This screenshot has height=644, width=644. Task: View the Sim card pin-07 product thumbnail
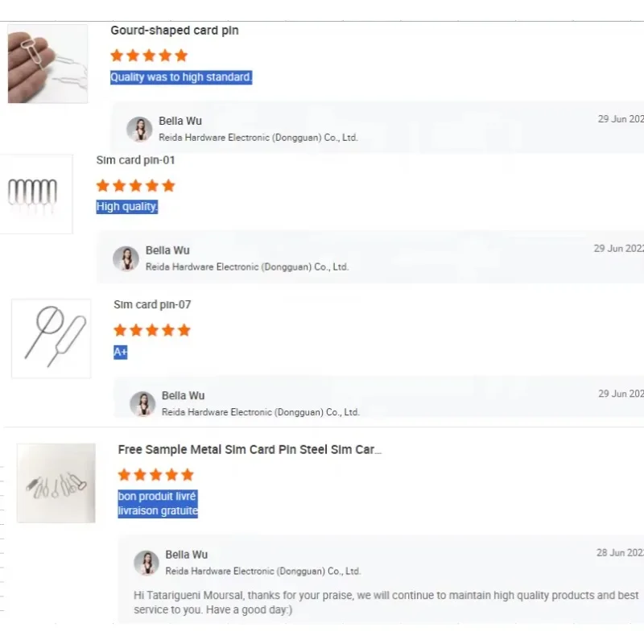(x=51, y=338)
